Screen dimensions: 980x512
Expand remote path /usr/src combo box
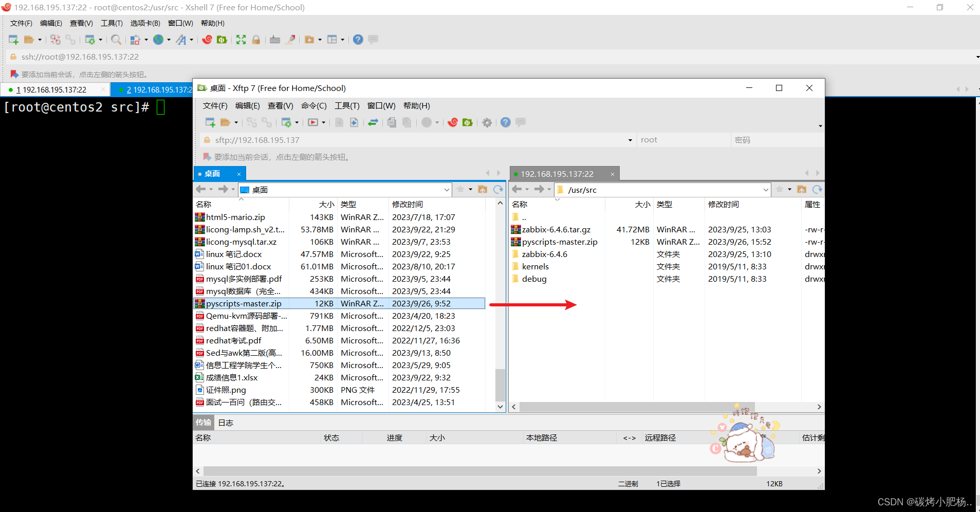click(x=766, y=190)
